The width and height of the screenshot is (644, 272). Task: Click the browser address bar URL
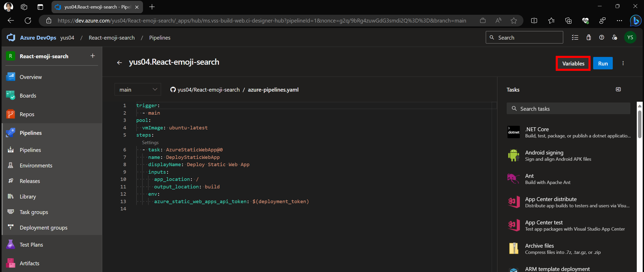click(262, 20)
